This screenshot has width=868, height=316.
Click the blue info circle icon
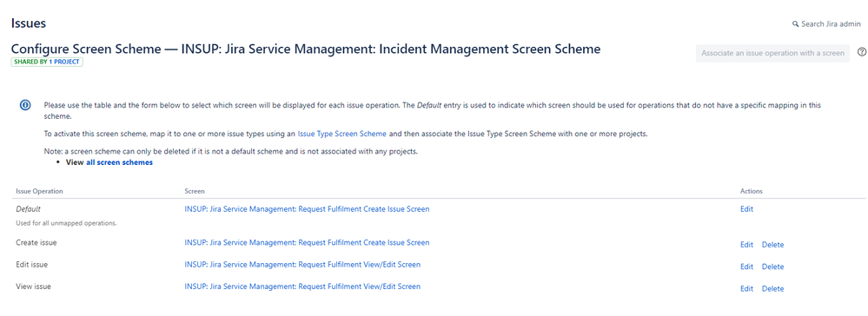25,105
